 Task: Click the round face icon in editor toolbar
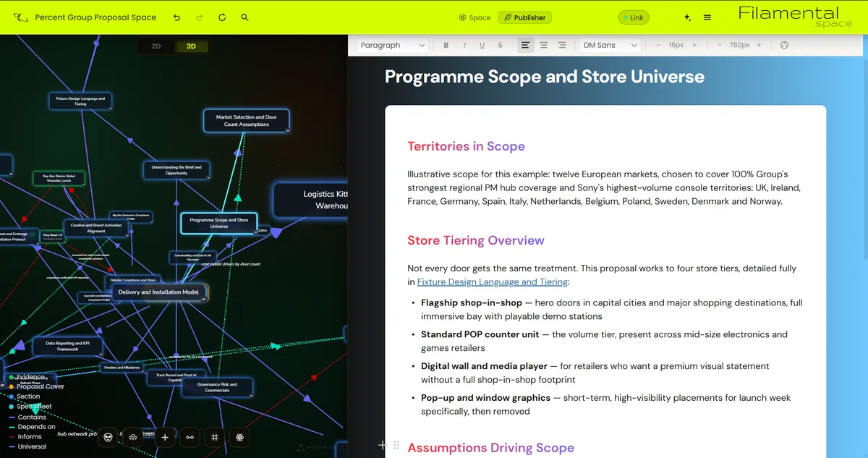point(785,45)
